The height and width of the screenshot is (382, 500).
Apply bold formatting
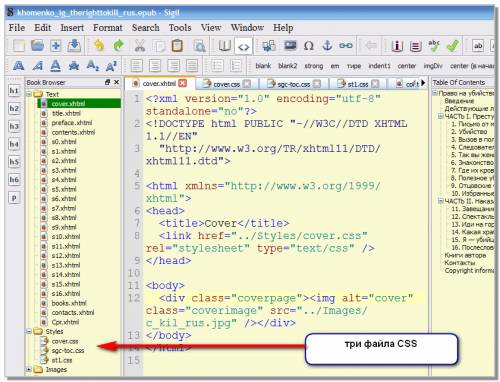[x=18, y=66]
